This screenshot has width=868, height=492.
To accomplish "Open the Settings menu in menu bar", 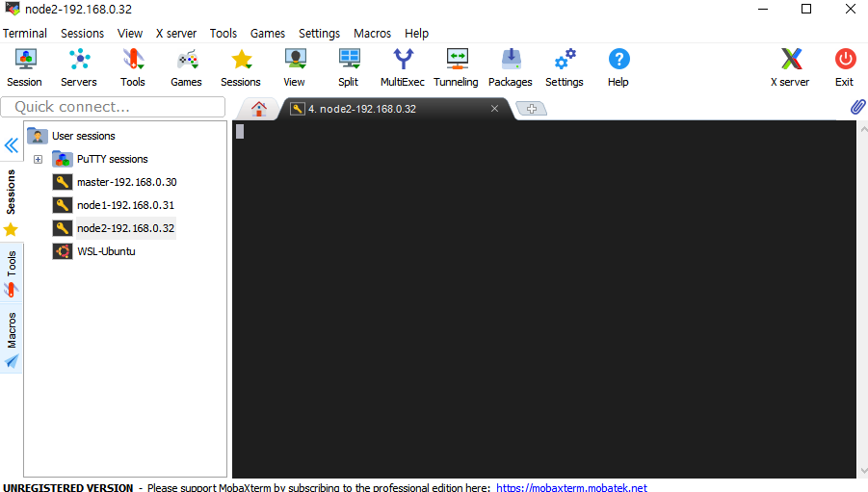I will point(320,33).
